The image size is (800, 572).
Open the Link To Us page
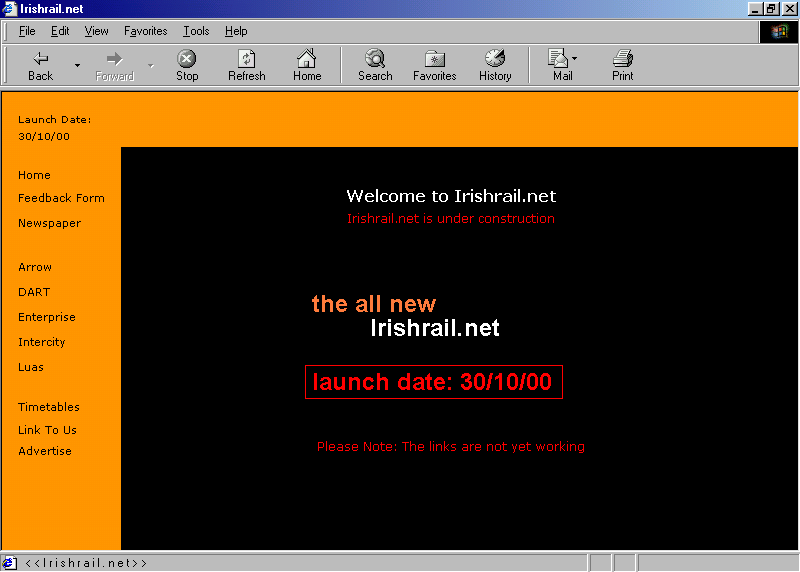click(x=47, y=430)
